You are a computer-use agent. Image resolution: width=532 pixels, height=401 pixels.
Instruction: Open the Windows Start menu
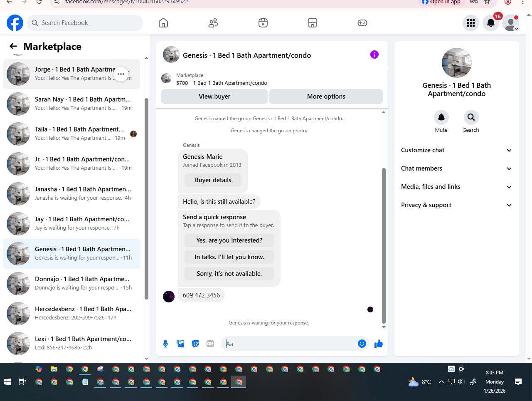pos(7,382)
